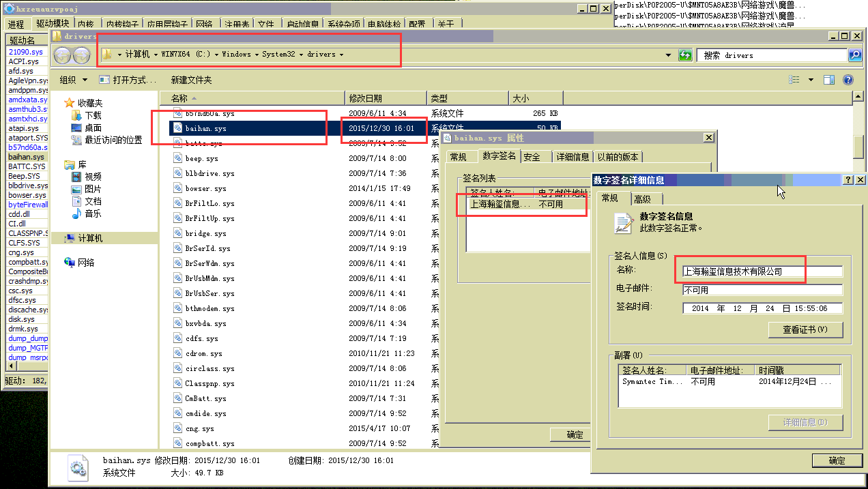
Task: Change the view using the view-mode icon
Action: 794,80
